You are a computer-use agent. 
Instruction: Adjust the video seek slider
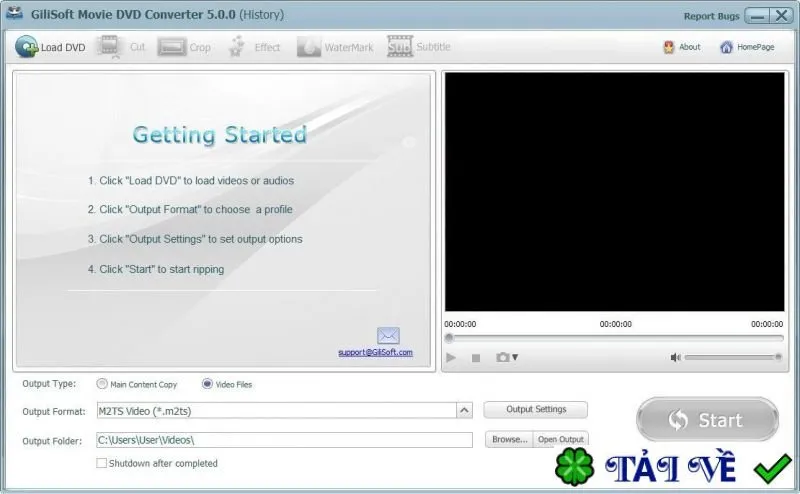(614, 338)
